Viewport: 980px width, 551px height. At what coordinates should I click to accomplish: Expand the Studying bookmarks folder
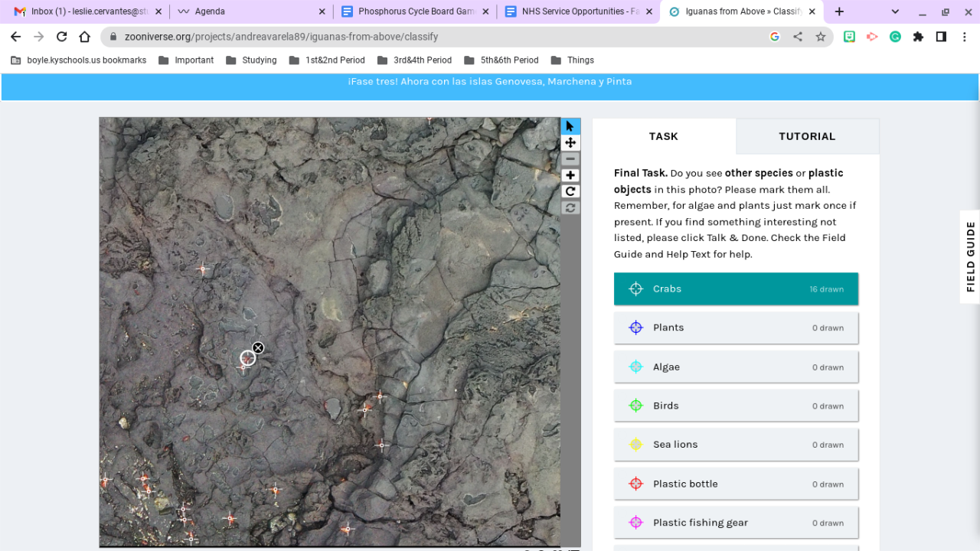click(x=251, y=60)
